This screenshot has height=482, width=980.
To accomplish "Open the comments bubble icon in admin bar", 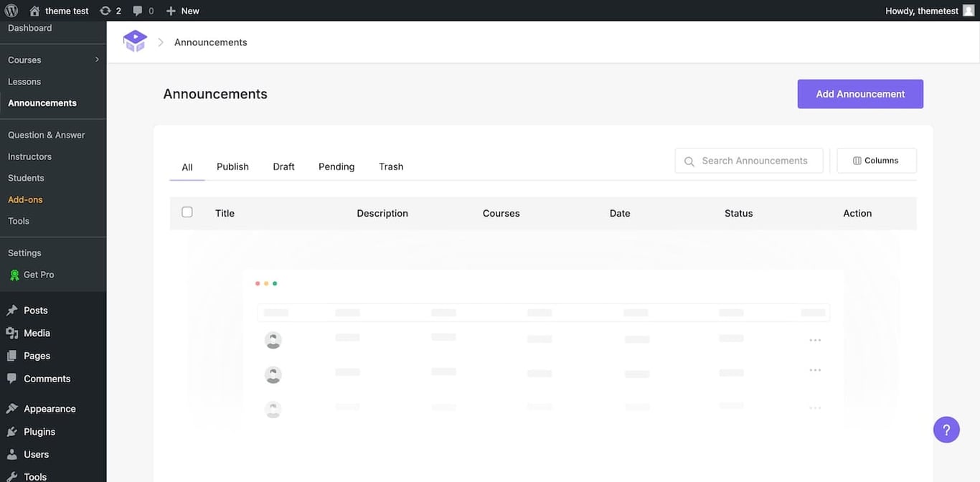I will click(x=138, y=11).
